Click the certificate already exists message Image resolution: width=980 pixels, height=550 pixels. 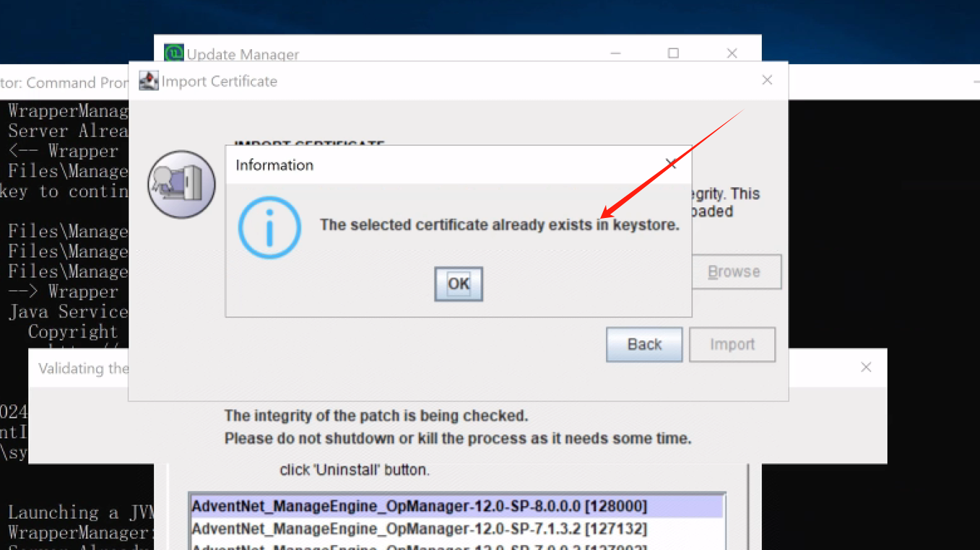tap(500, 225)
